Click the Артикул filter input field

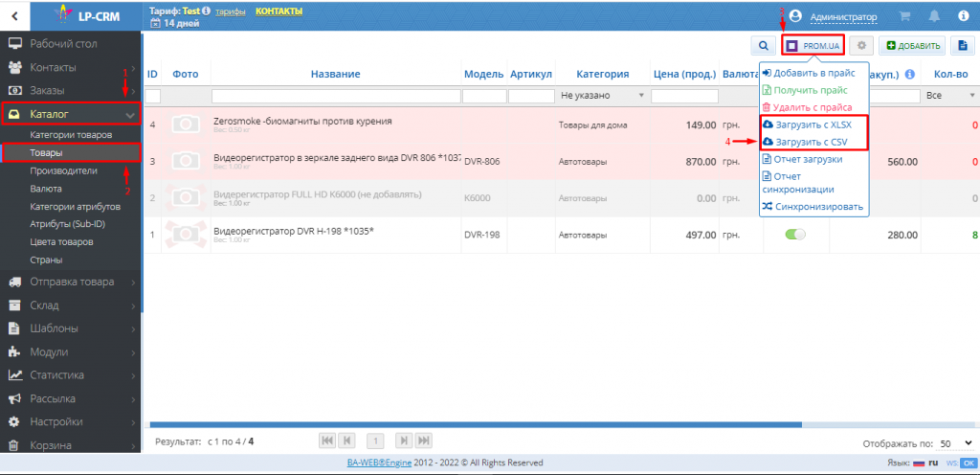click(531, 96)
